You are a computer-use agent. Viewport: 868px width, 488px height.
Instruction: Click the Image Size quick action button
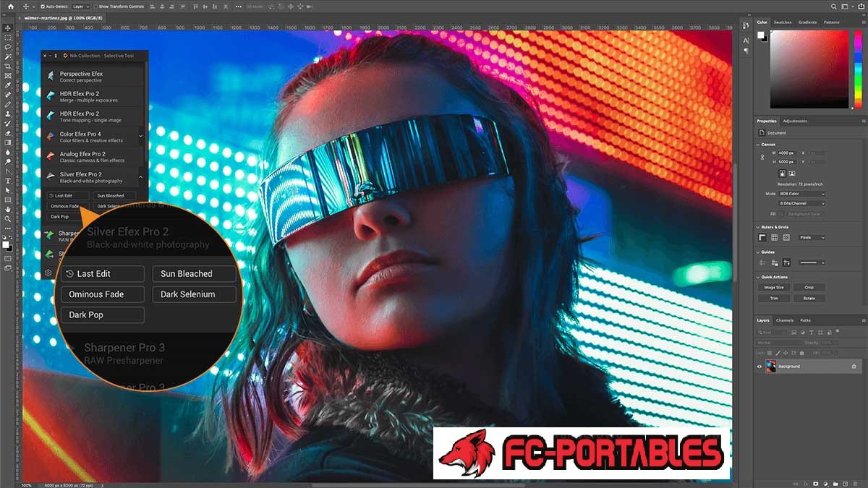[774, 288]
